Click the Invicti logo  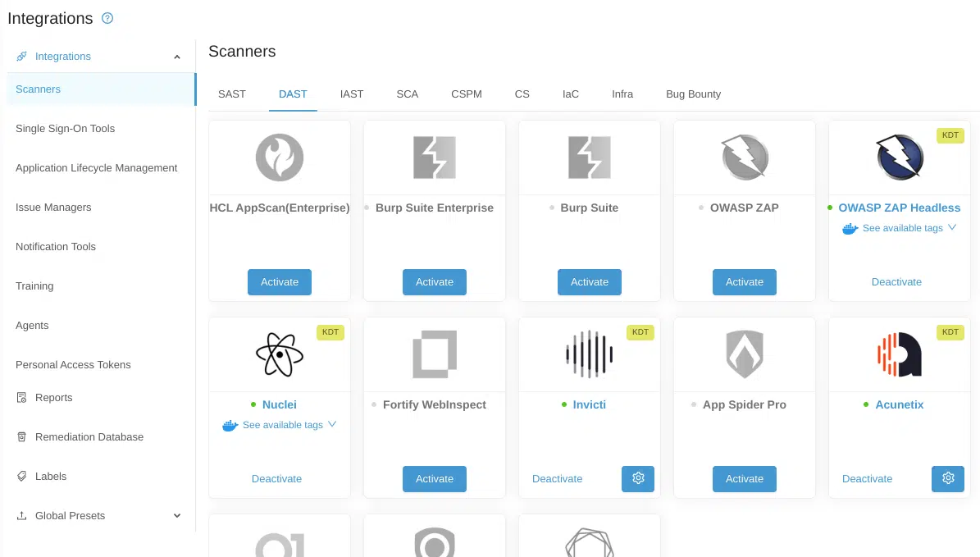590,354
